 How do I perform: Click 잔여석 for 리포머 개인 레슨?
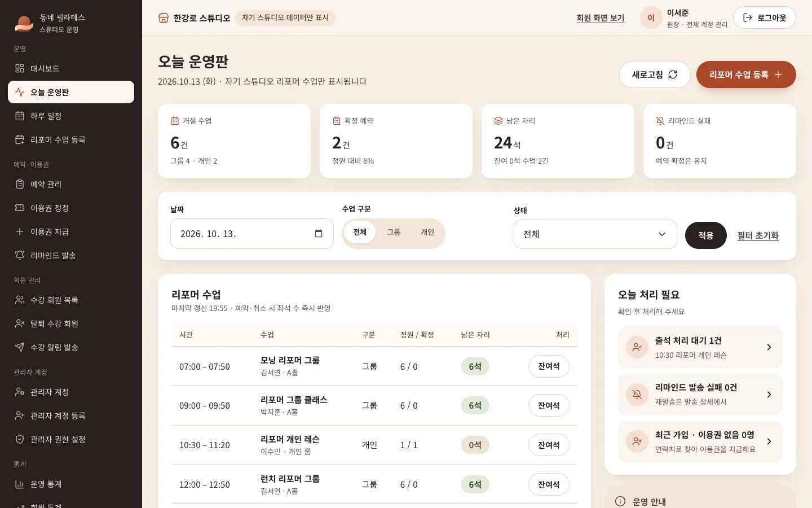point(549,445)
